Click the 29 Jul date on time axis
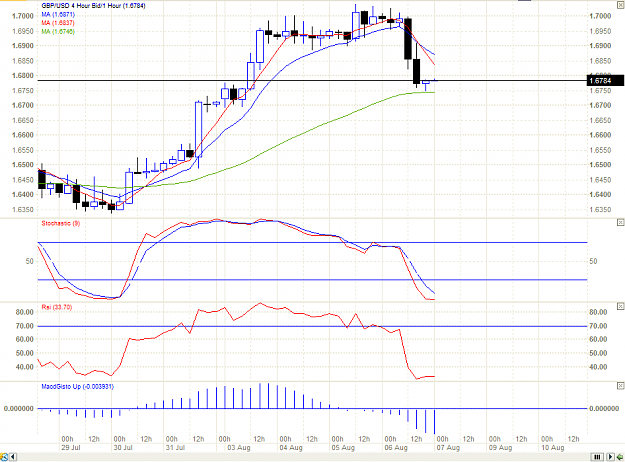 71,448
